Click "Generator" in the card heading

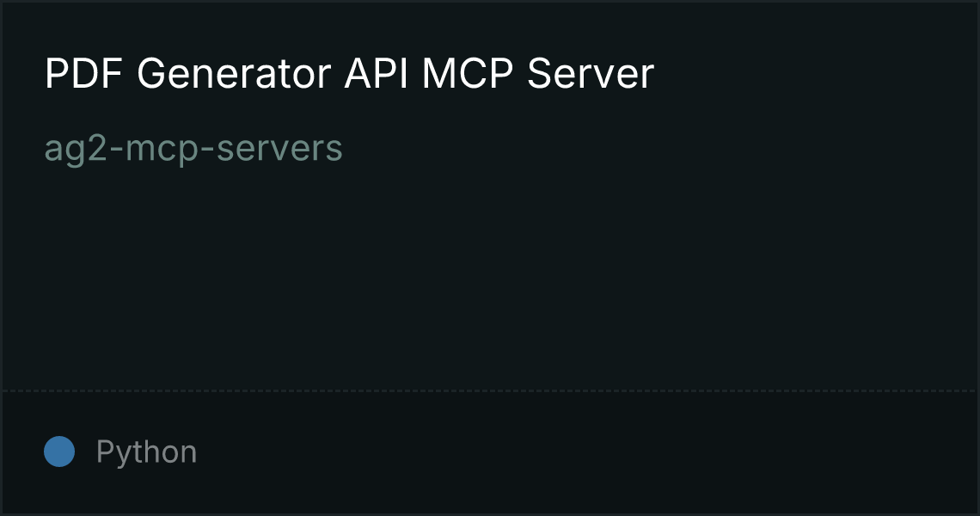(233, 73)
